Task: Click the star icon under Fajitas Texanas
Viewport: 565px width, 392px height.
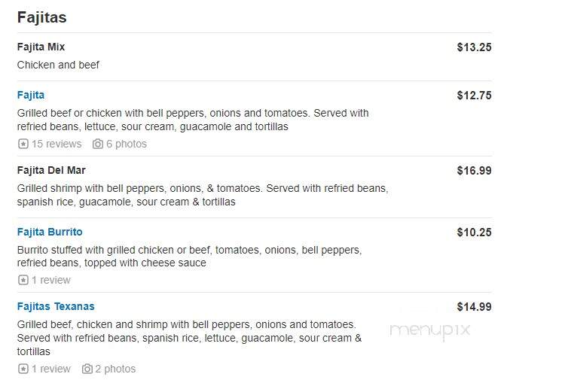Action: point(23,369)
